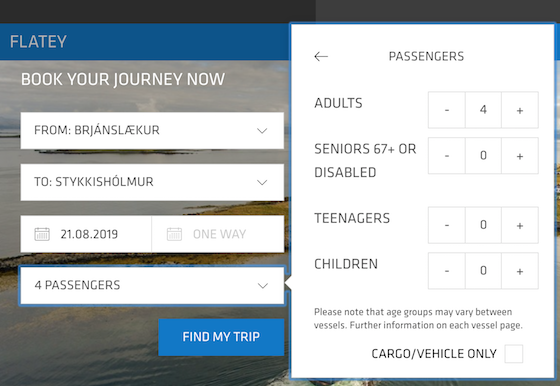Tick the Cargo/Vehicle Only checkbox
Image resolution: width=560 pixels, height=386 pixels.
(x=514, y=354)
